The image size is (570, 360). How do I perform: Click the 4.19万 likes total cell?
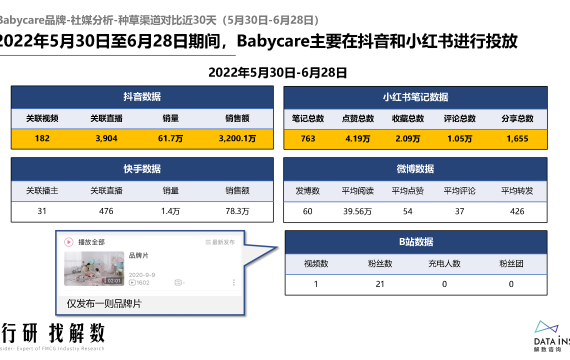tap(358, 139)
